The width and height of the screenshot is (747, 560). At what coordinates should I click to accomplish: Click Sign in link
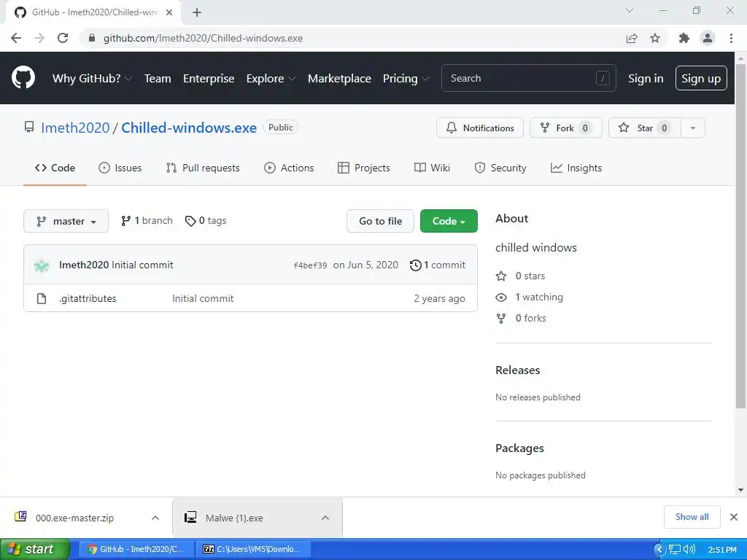(x=646, y=79)
